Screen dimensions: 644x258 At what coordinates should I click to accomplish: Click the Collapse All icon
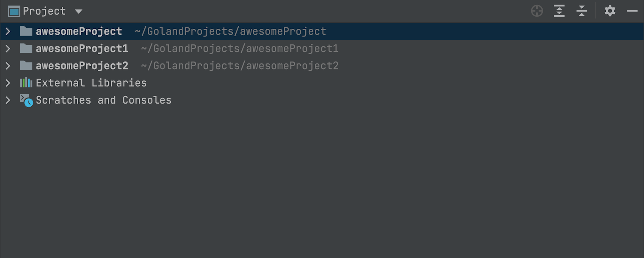pyautogui.click(x=582, y=11)
